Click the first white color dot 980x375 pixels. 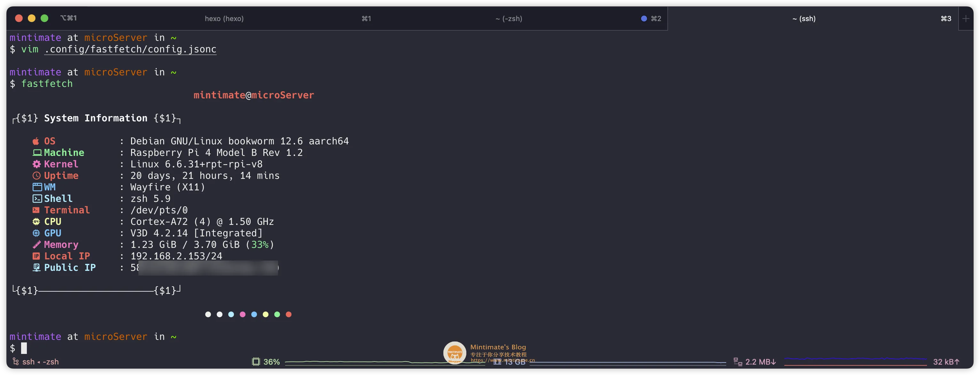(208, 314)
